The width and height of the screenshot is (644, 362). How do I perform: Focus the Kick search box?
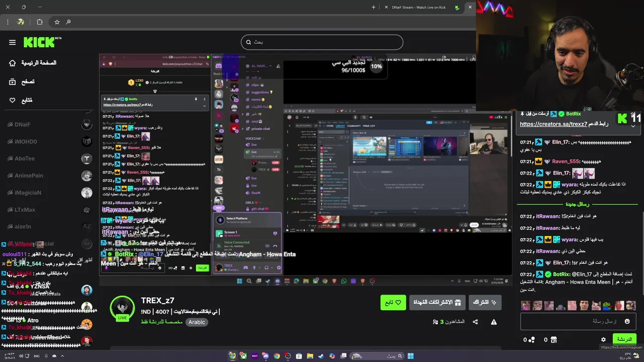coord(322,42)
